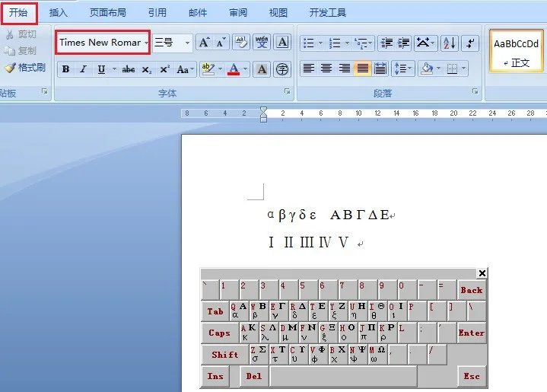Screen dimensions: 547x392
Task: Open the Change Case (Aa) menu
Action: coord(185,69)
